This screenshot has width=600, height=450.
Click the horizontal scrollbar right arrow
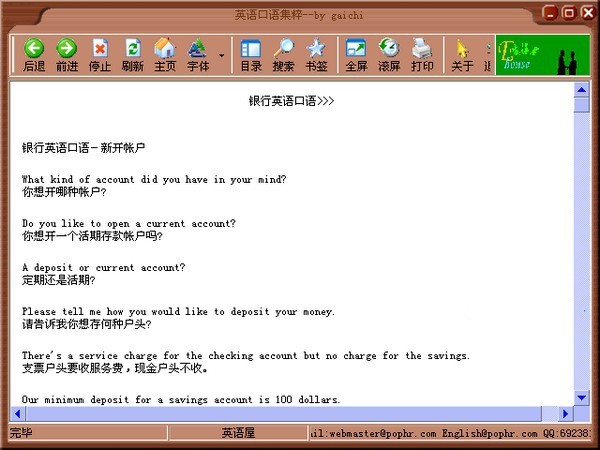pos(565,413)
